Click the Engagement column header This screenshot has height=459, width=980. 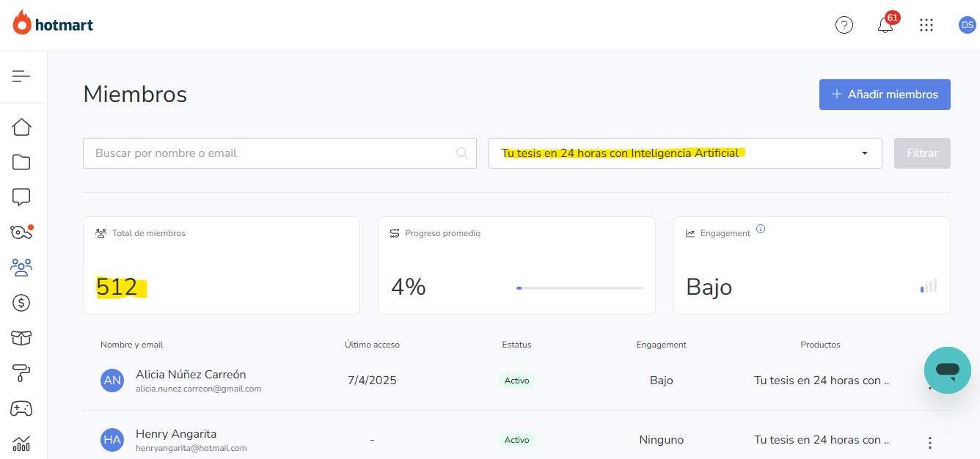(x=662, y=345)
